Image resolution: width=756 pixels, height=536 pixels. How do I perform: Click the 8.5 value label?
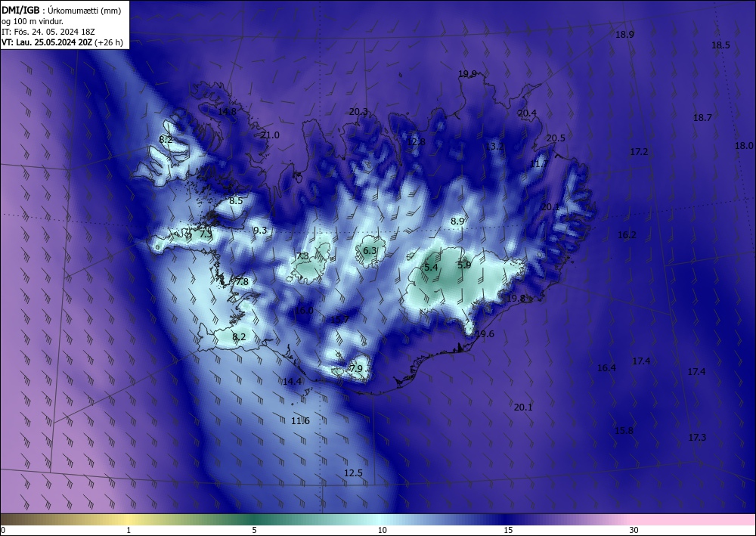236,201
